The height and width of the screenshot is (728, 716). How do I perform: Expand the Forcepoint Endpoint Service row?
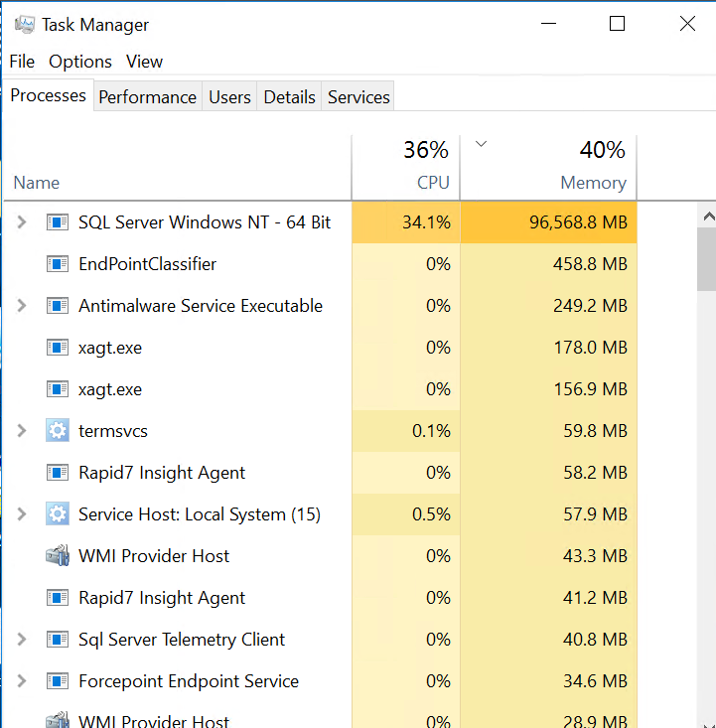pos(22,681)
